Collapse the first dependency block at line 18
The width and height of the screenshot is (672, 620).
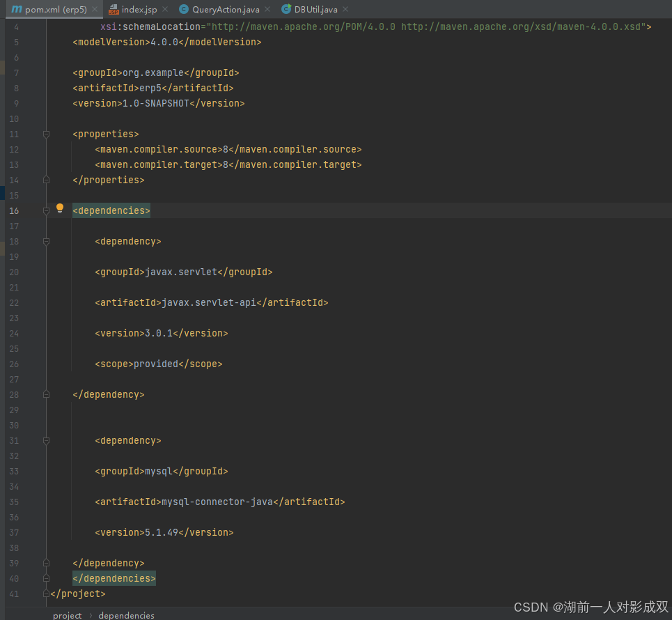tap(46, 241)
